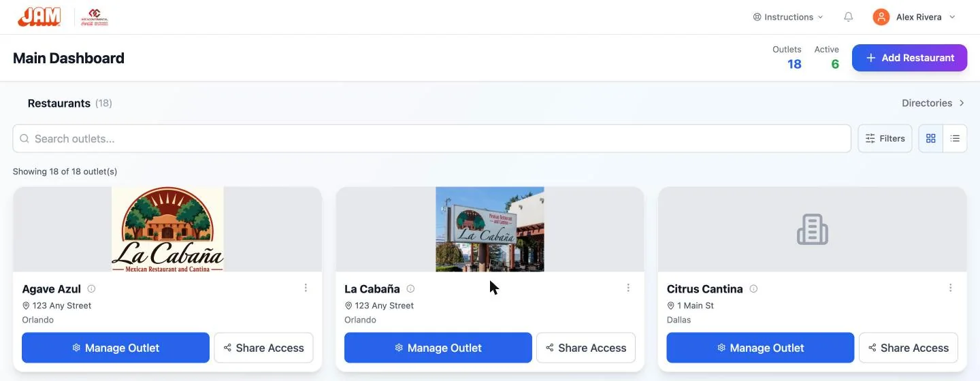980x381 pixels.
Task: Open Citrus Cantina more options menu
Action: [951, 288]
